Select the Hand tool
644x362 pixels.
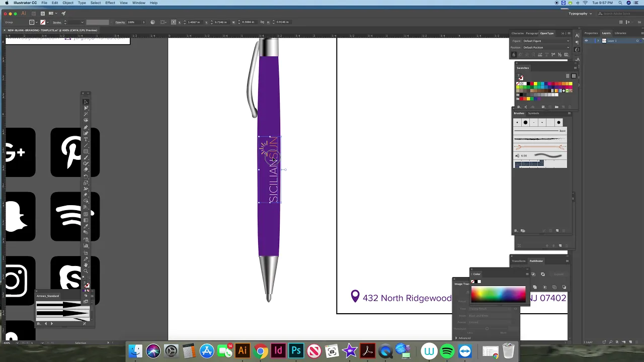click(86, 264)
